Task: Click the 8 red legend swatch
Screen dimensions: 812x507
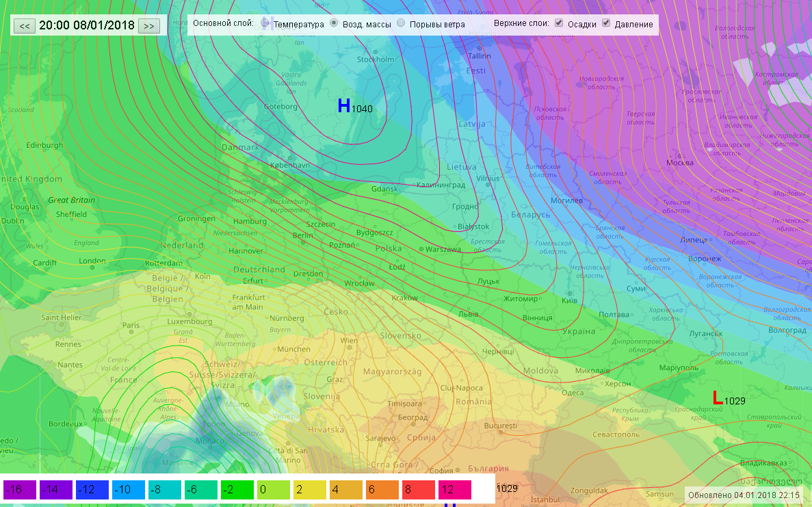Action: [x=419, y=489]
